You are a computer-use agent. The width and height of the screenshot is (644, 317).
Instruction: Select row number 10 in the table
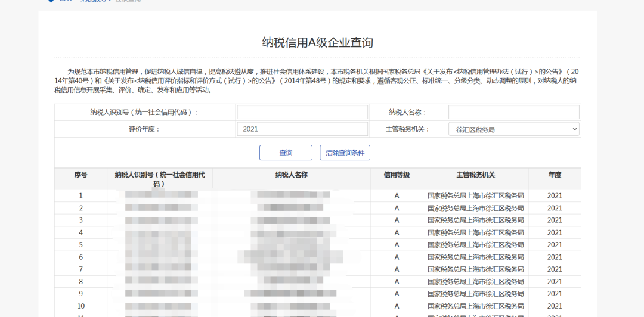(x=80, y=306)
